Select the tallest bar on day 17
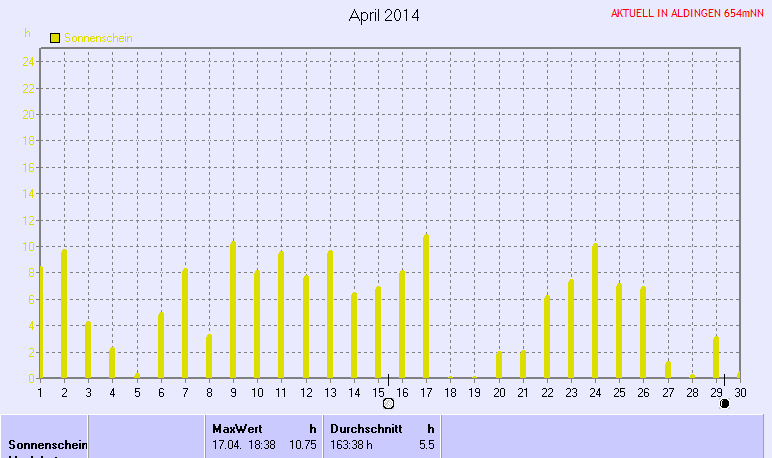 (x=426, y=307)
